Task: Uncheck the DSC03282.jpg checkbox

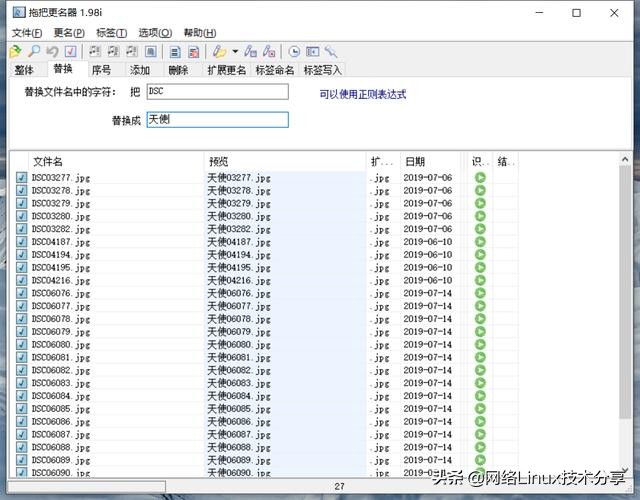Action: click(x=22, y=229)
